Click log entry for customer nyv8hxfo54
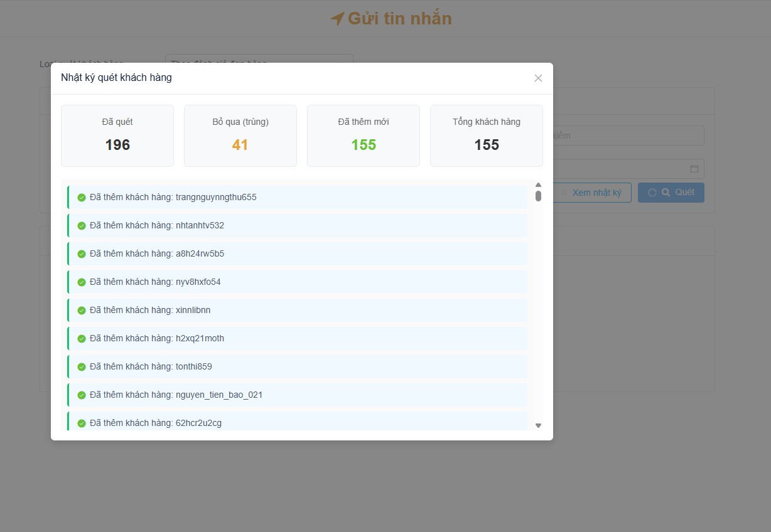The image size is (771, 532). tap(297, 282)
